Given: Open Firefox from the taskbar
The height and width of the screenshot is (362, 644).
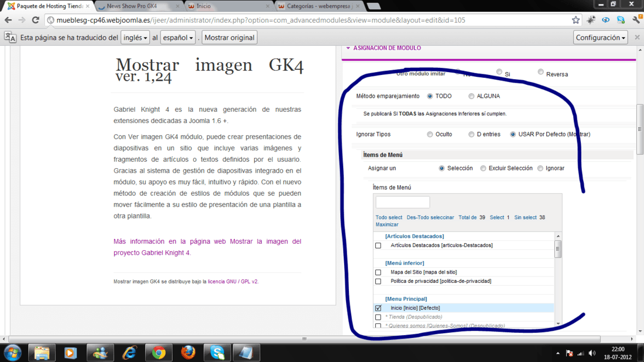Looking at the screenshot, I should point(188,353).
